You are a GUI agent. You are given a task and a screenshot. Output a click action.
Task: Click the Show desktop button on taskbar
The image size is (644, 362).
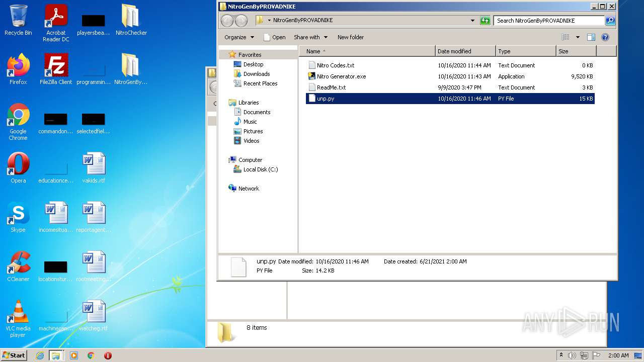coord(638,355)
